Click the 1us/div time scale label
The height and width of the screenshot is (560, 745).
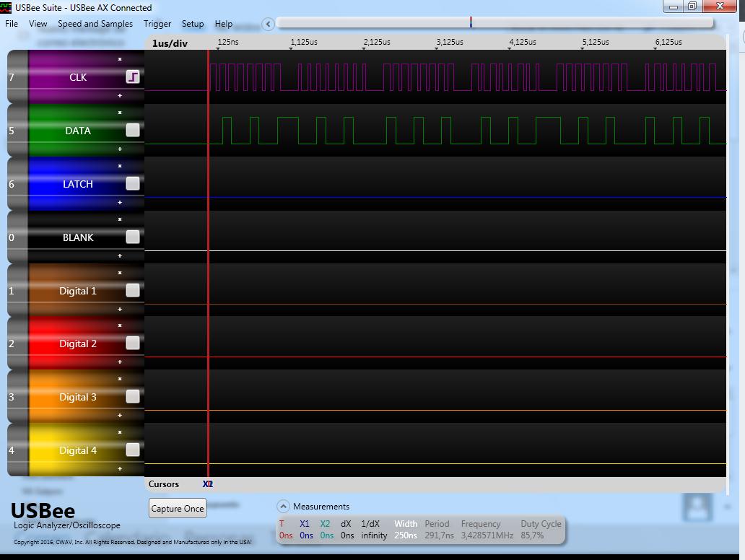[170, 43]
